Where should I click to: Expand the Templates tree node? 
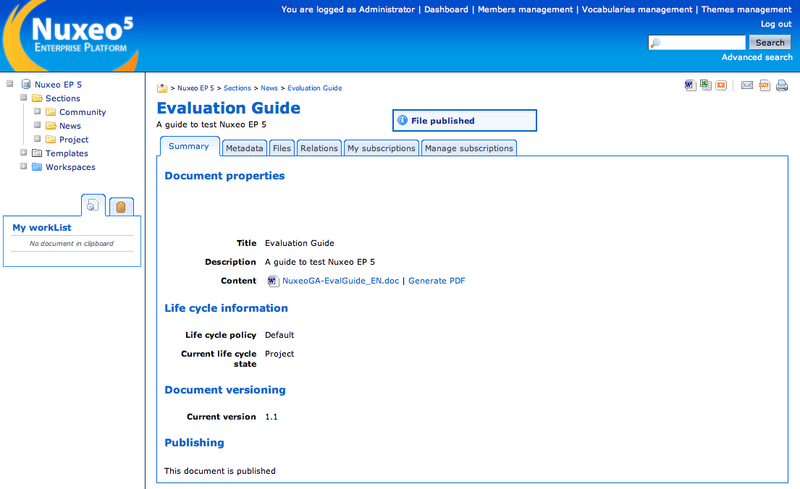[x=23, y=153]
